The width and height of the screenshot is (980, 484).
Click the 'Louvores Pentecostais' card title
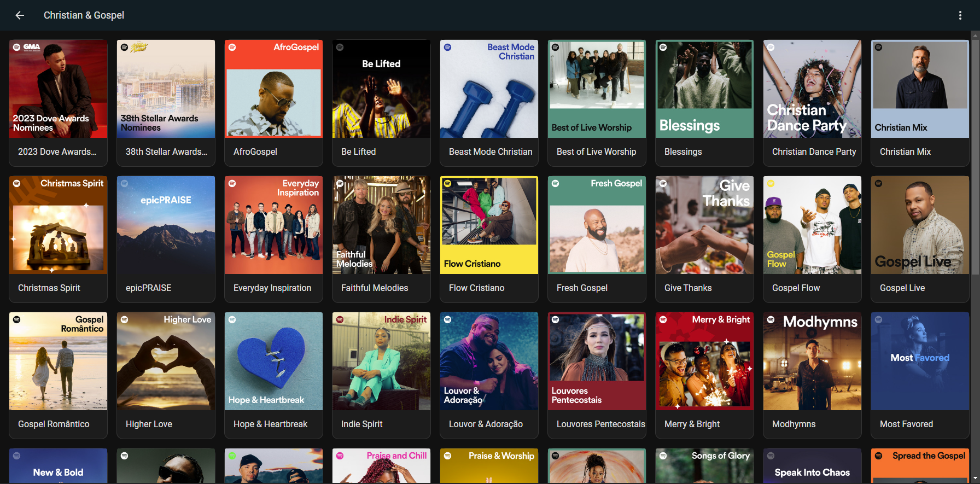(600, 424)
